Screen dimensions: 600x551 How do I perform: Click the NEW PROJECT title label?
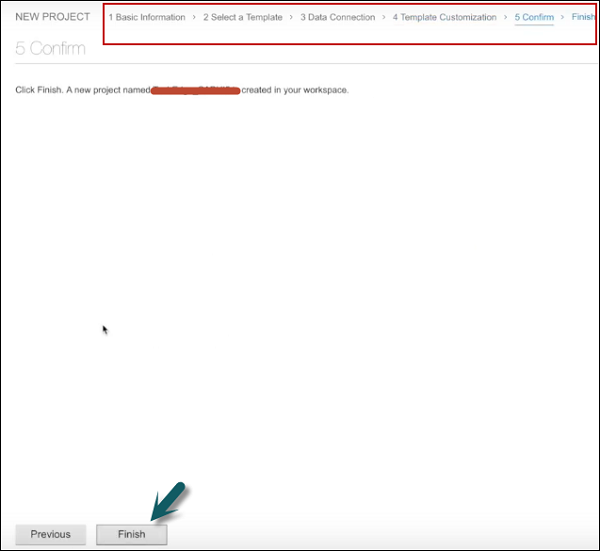[52, 17]
